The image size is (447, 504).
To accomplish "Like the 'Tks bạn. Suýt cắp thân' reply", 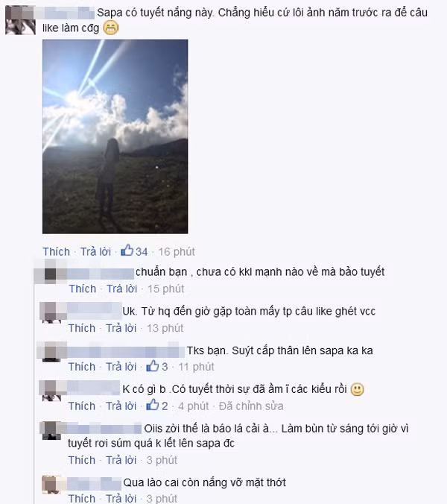I will [x=82, y=367].
